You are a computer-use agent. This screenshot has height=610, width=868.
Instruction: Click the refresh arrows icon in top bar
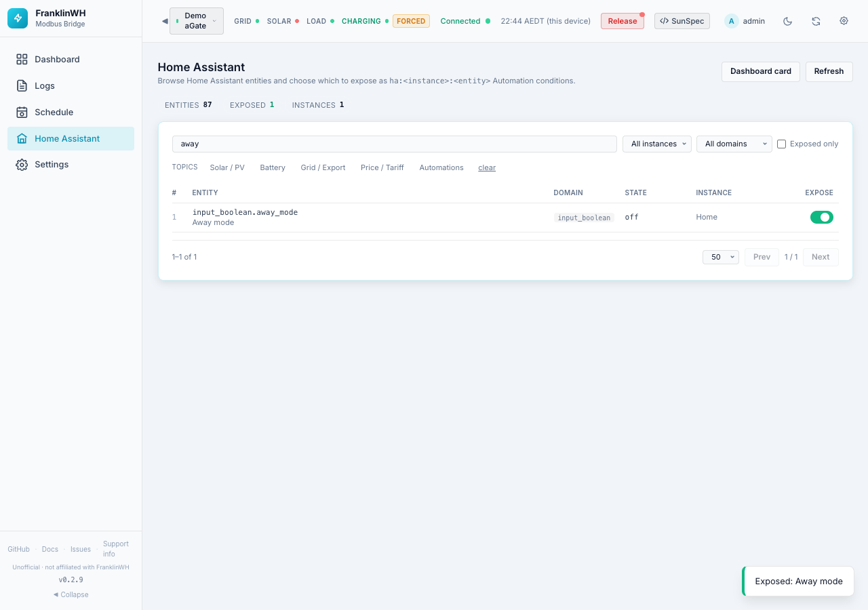click(x=816, y=21)
